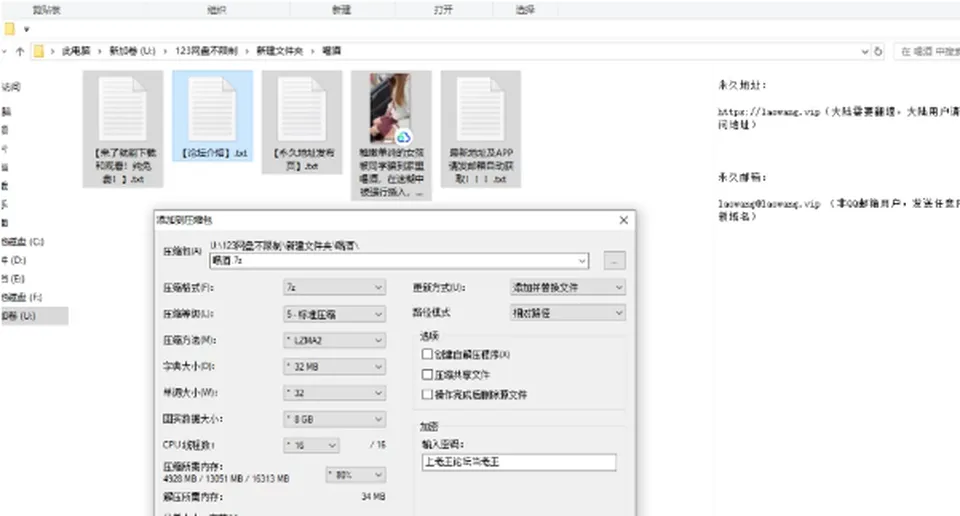Open the 路径模式 dropdown showing 相对路径

(568, 313)
